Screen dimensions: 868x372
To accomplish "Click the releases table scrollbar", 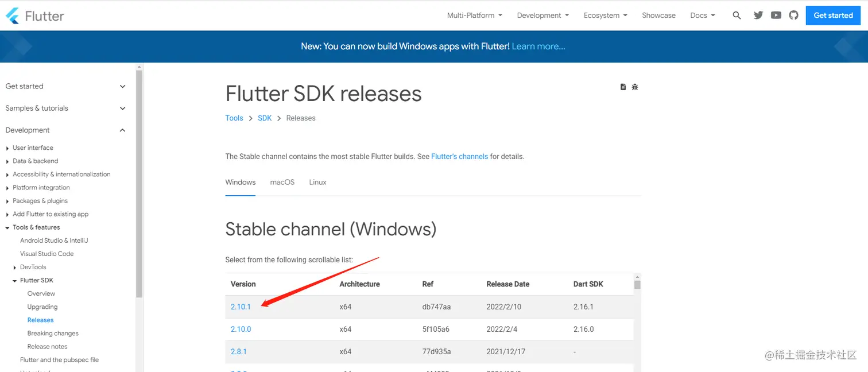I will click(x=637, y=284).
